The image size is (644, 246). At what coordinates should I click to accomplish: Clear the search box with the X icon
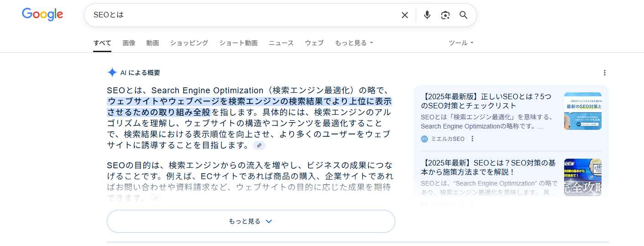point(405,15)
